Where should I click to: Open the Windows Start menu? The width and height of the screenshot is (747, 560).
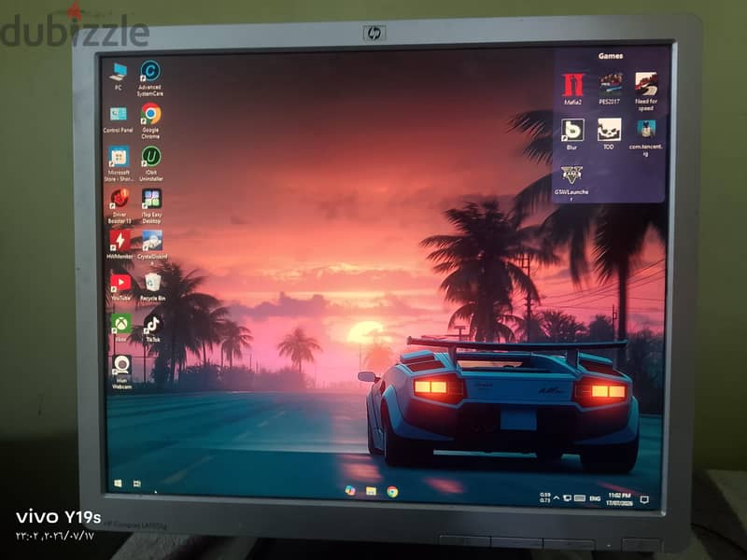118,483
